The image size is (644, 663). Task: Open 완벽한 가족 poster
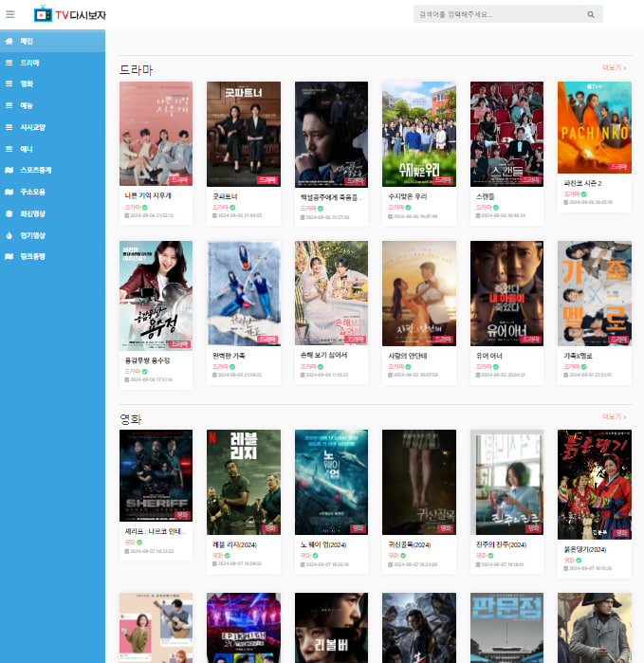click(x=244, y=293)
